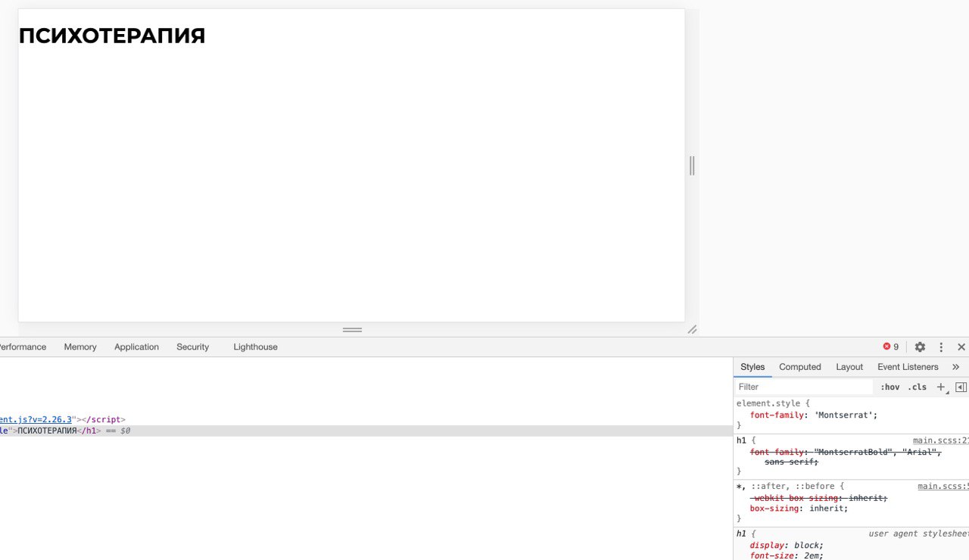Viewport: 969px width, 560px height.
Task: Grab the viewport bottom-edge resize handle
Action: (352, 330)
